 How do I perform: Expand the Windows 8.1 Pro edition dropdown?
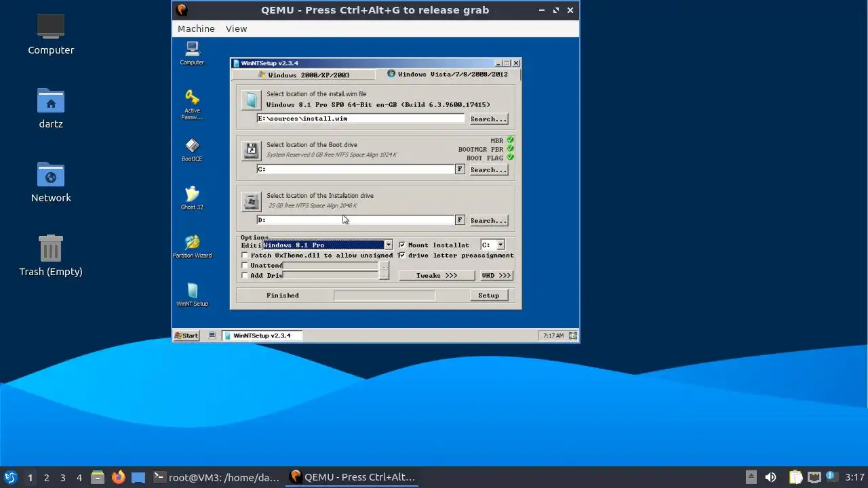click(x=388, y=245)
